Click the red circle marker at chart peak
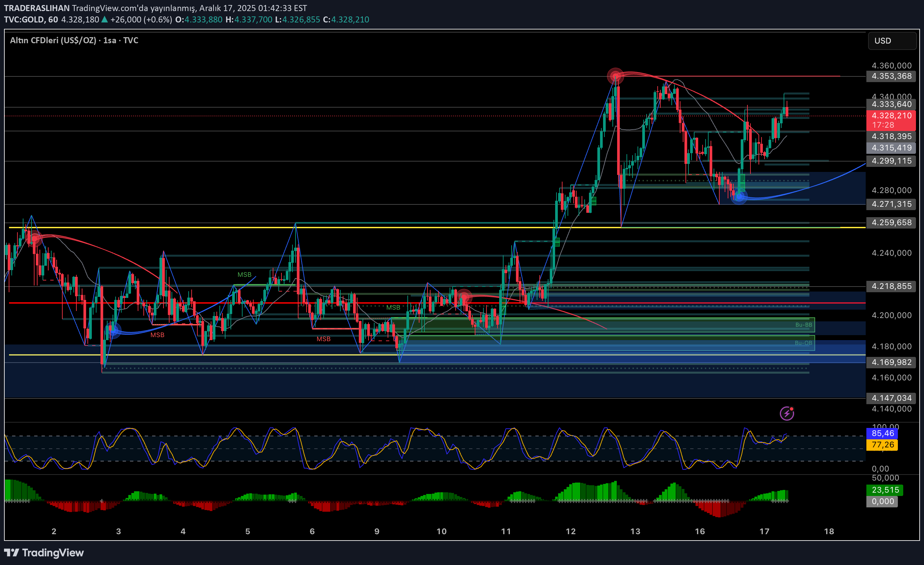Image resolution: width=924 pixels, height=565 pixels. point(615,76)
